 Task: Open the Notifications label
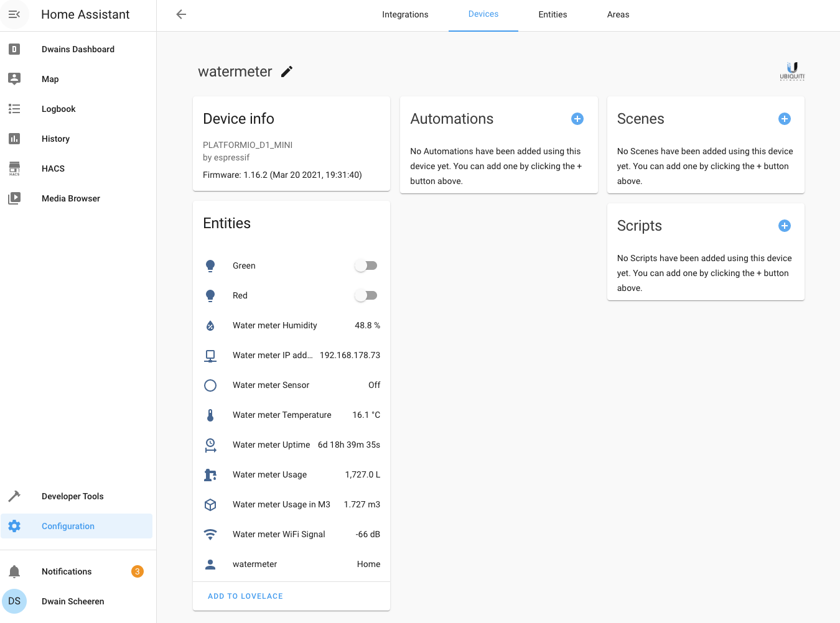[67, 571]
